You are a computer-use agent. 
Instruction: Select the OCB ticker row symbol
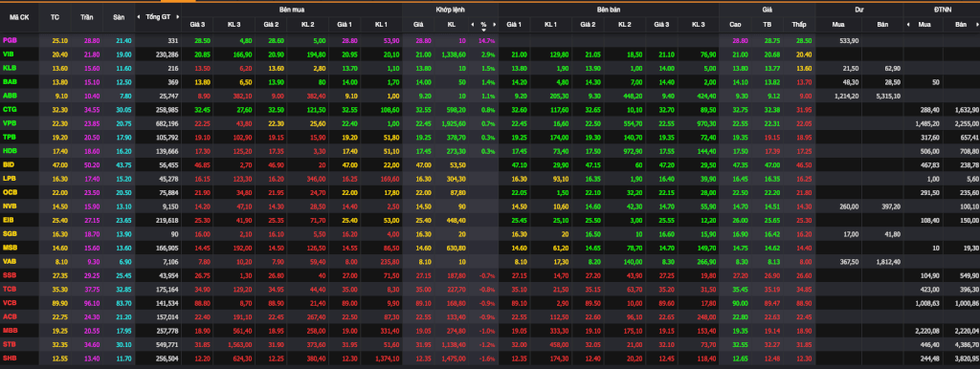[10, 192]
